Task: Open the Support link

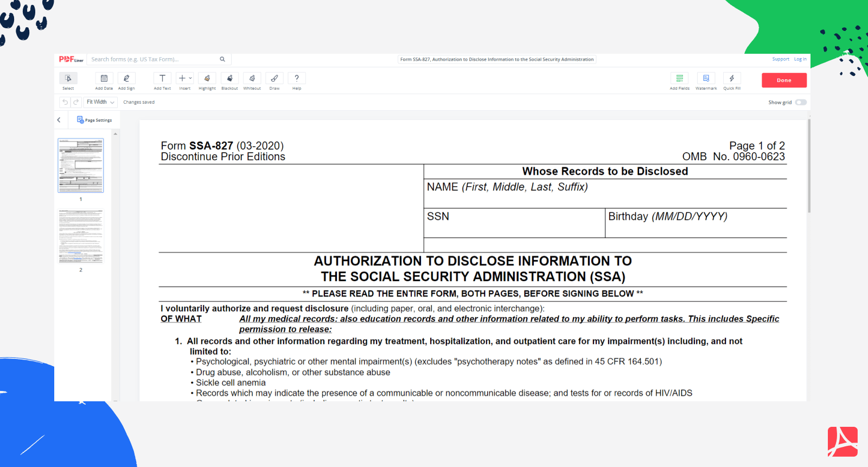Action: 781,59
